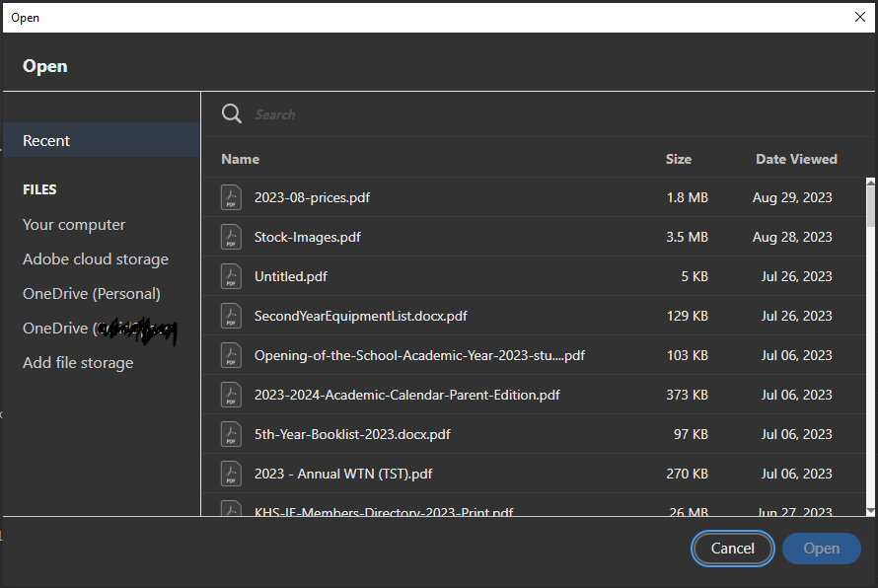Open the Your computer location
The height and width of the screenshot is (588, 878).
click(x=74, y=224)
